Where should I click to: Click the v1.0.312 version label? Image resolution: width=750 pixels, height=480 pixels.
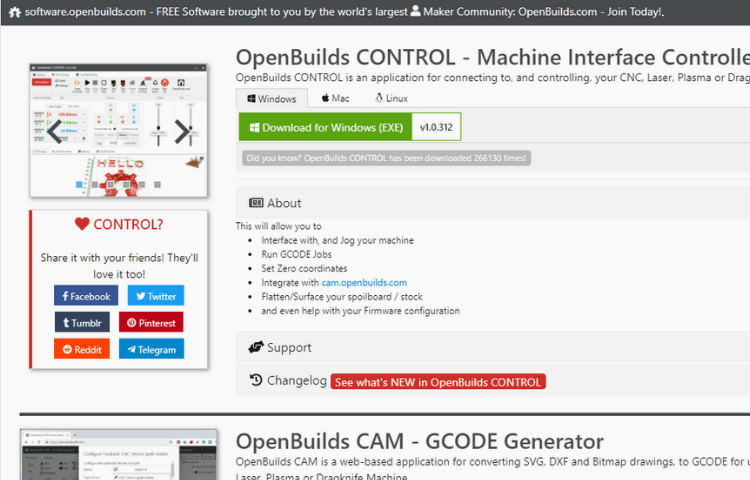point(436,127)
